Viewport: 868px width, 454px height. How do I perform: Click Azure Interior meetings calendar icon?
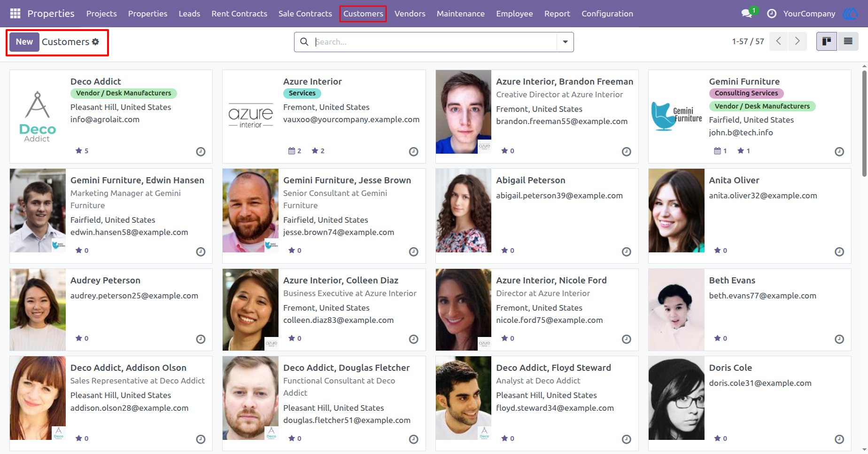[292, 151]
